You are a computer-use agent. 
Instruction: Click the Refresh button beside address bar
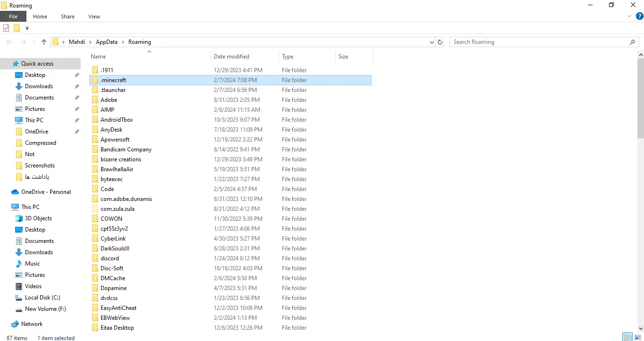point(440,42)
